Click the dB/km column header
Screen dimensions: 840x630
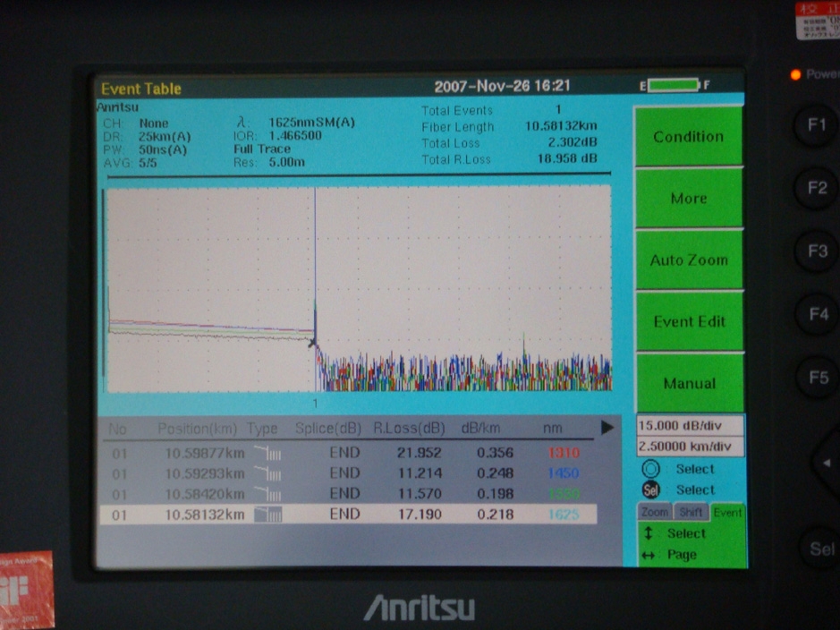[x=480, y=428]
